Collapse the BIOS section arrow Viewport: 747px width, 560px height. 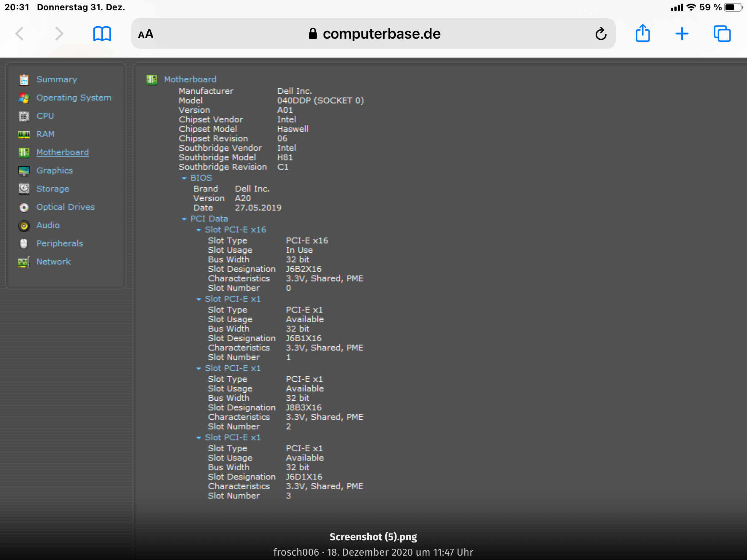(184, 178)
